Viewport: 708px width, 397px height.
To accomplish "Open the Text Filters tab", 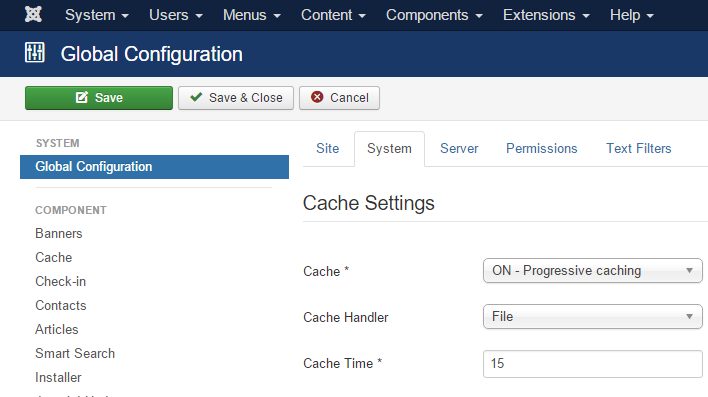I will click(638, 149).
